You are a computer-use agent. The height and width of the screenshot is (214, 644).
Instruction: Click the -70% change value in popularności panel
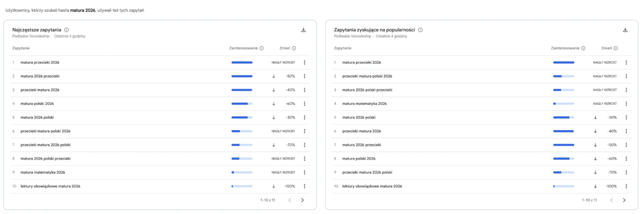[x=612, y=173]
